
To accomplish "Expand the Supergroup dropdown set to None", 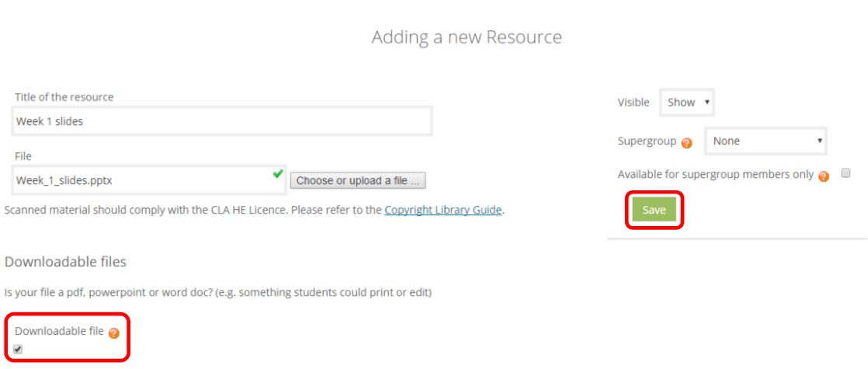I will (x=766, y=141).
